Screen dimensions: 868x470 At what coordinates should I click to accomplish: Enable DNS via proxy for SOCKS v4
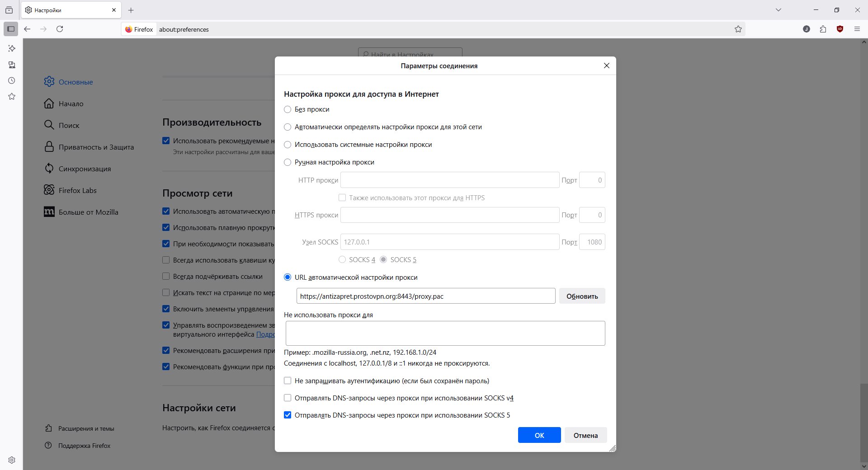[x=288, y=398]
